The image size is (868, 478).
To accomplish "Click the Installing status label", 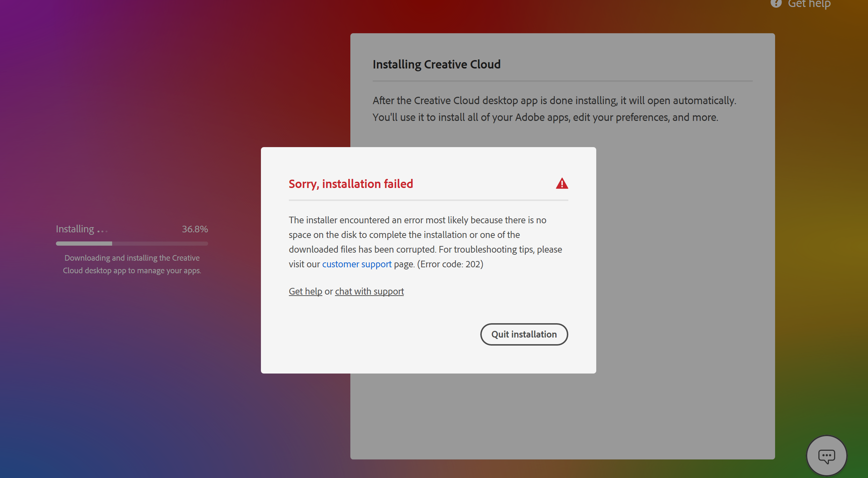I will point(75,229).
